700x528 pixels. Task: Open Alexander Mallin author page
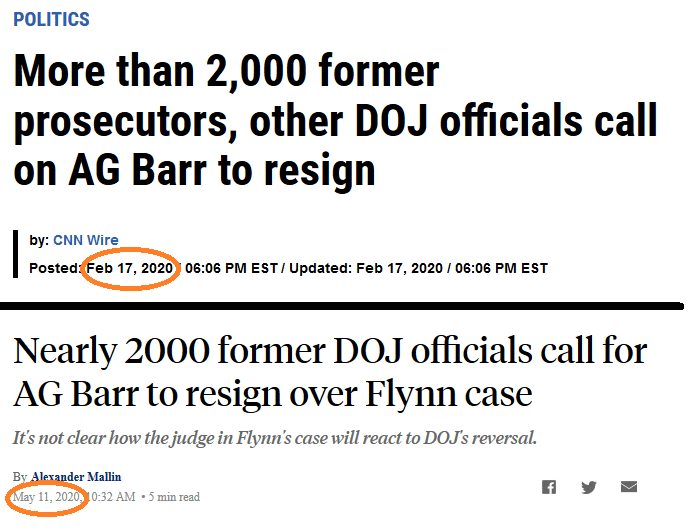click(76, 477)
